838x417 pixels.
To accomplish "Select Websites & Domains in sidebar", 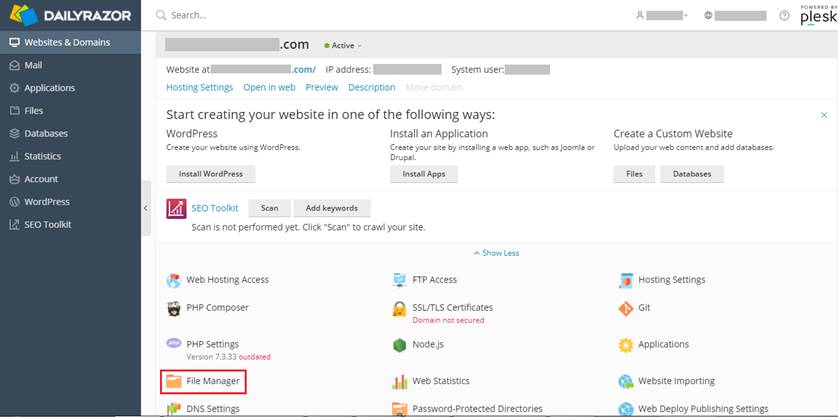I will [71, 42].
